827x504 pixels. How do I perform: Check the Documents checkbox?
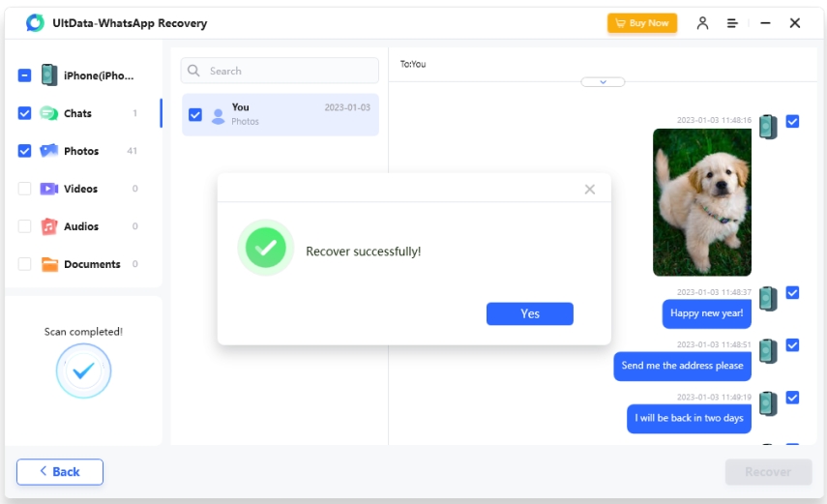24,264
